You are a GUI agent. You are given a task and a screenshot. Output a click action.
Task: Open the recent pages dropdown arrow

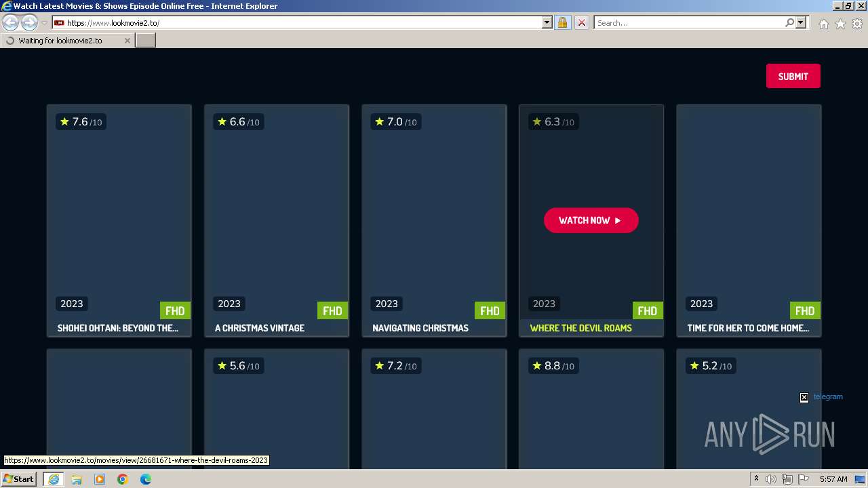pos(44,22)
